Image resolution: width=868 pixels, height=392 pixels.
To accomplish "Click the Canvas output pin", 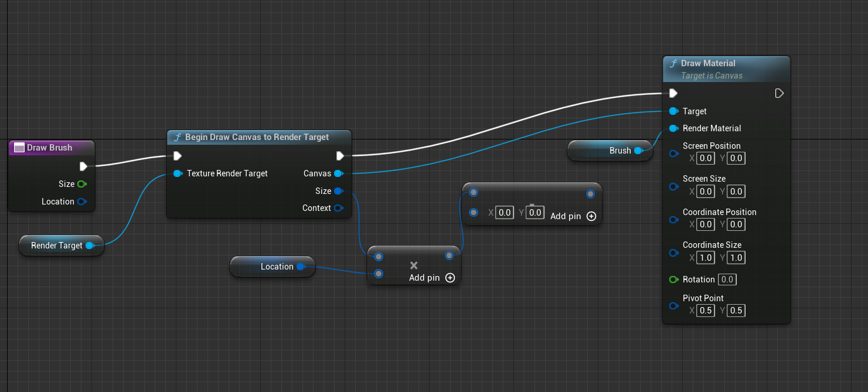I will point(338,173).
